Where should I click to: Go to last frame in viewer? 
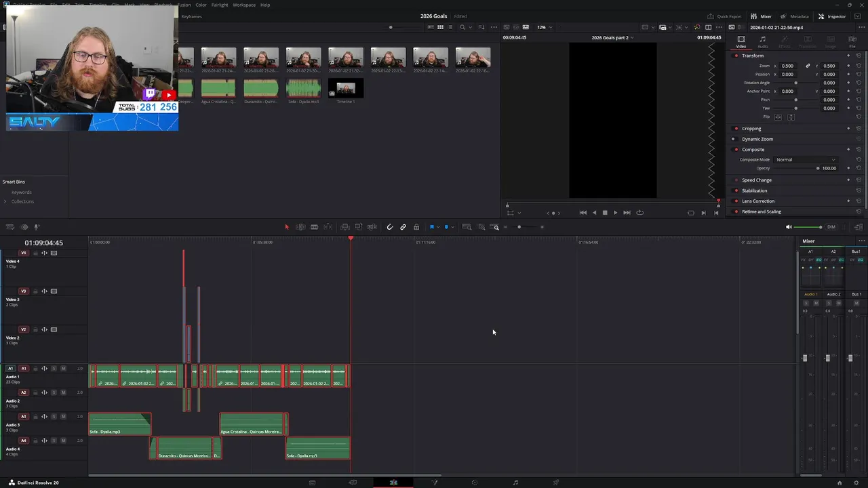[627, 212]
